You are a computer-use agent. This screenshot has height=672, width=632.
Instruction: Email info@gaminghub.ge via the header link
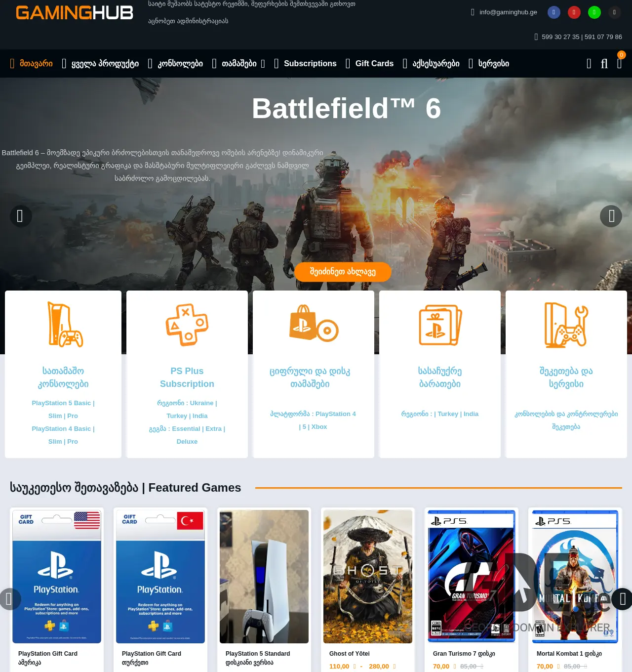click(x=508, y=12)
